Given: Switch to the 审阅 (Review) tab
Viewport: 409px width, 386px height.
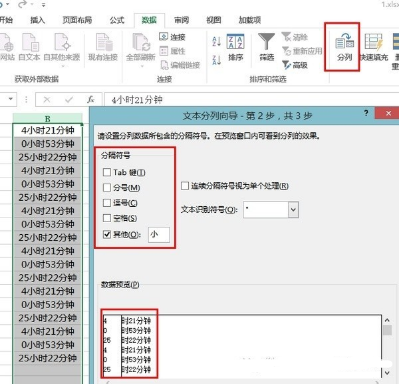Looking at the screenshot, I should pos(181,20).
